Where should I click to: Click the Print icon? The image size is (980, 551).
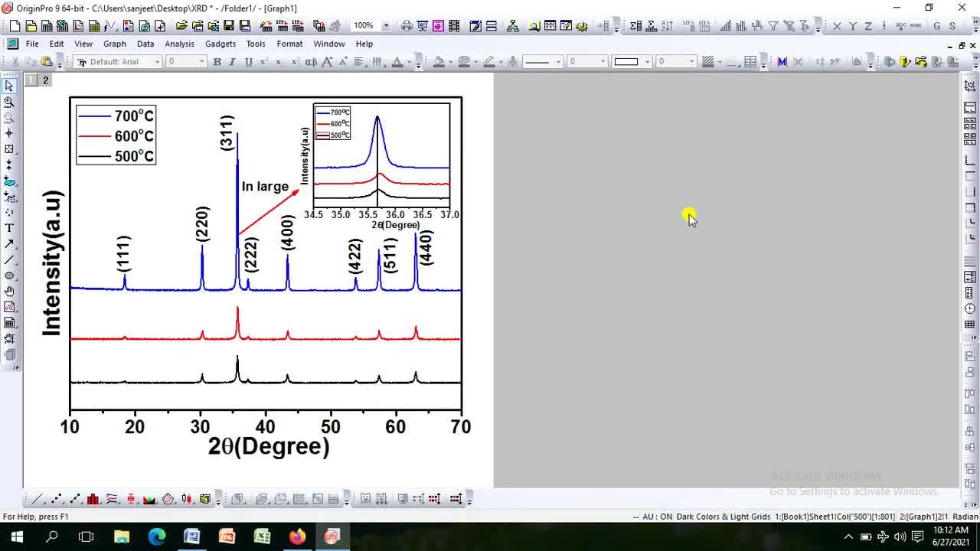406,25
